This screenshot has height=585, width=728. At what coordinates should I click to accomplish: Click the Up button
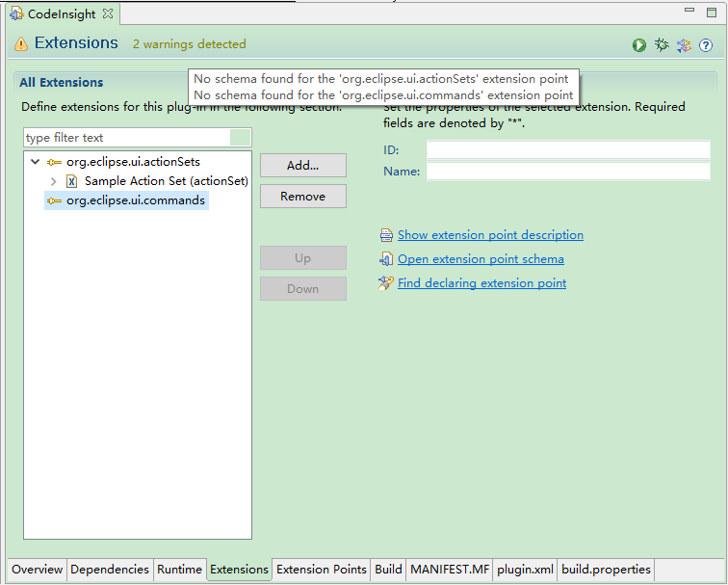tap(303, 258)
